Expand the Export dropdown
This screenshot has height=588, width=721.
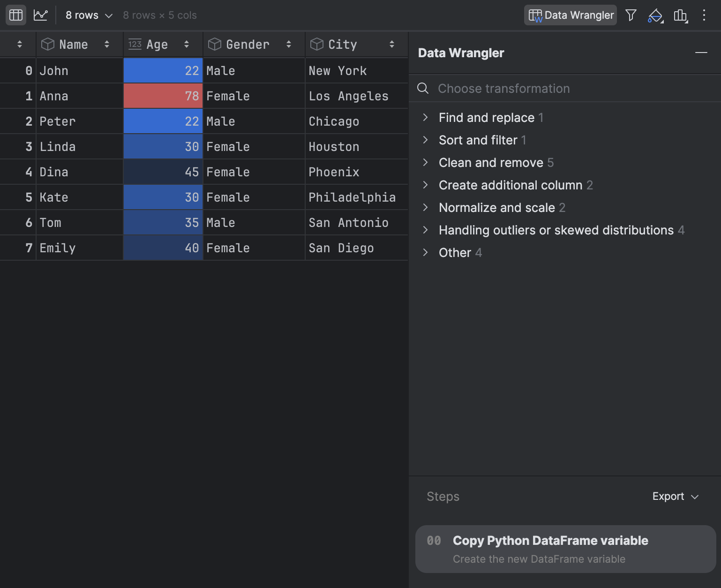[676, 496]
